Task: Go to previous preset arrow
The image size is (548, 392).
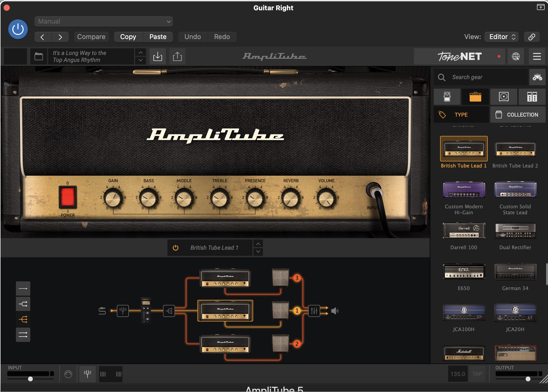Action: [x=43, y=37]
